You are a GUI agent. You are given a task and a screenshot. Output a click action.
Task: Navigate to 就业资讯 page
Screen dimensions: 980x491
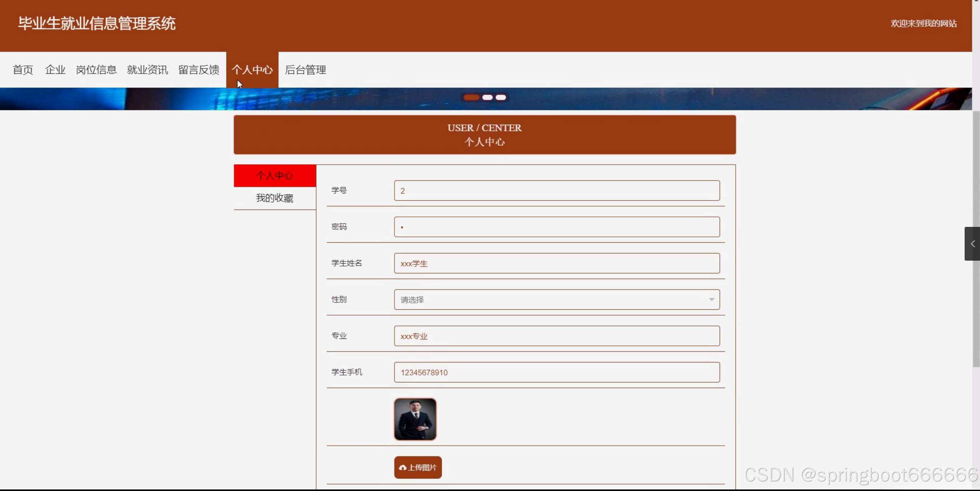pyautogui.click(x=147, y=70)
